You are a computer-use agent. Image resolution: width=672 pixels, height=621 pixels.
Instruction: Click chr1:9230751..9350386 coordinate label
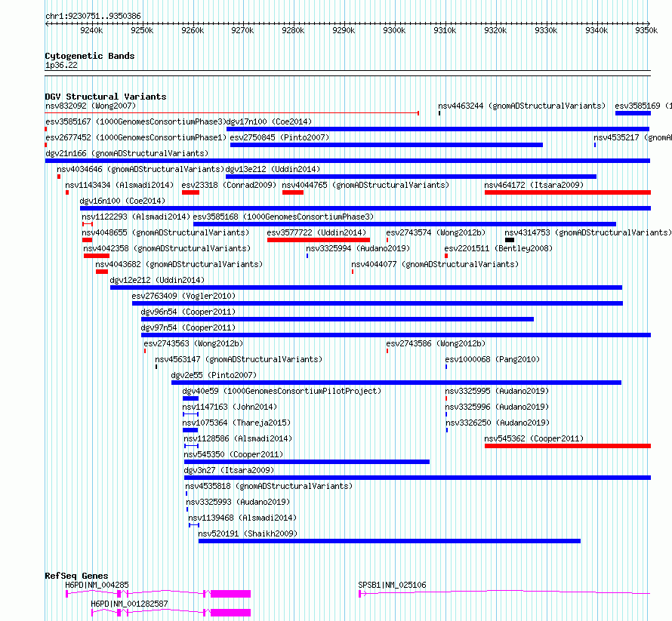[93, 16]
